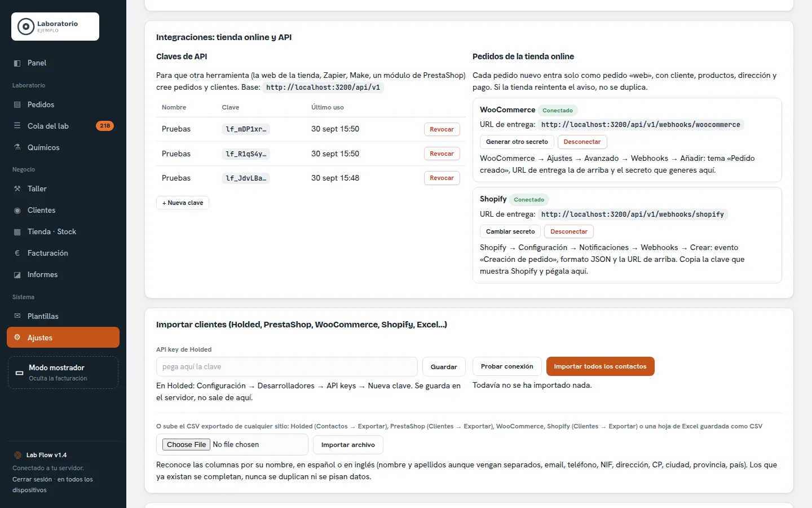Click the Modo mostrador icon
The height and width of the screenshot is (508, 812).
click(x=19, y=373)
